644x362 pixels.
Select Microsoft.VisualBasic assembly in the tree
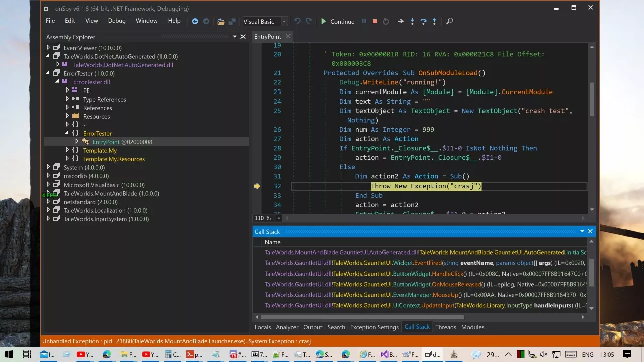pos(104,185)
